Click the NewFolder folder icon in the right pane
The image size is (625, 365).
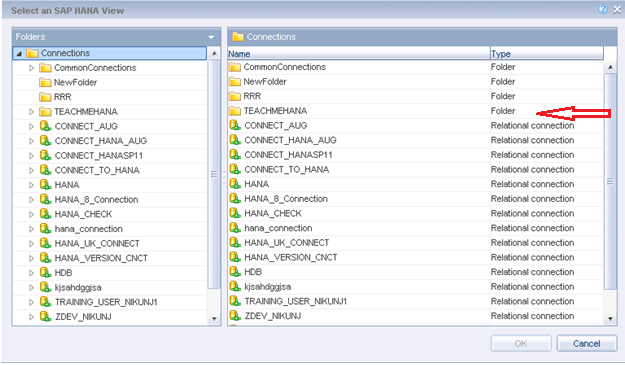(x=235, y=82)
